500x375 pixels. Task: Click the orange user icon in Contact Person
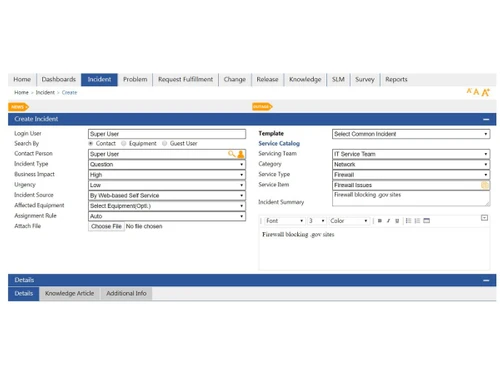click(241, 154)
